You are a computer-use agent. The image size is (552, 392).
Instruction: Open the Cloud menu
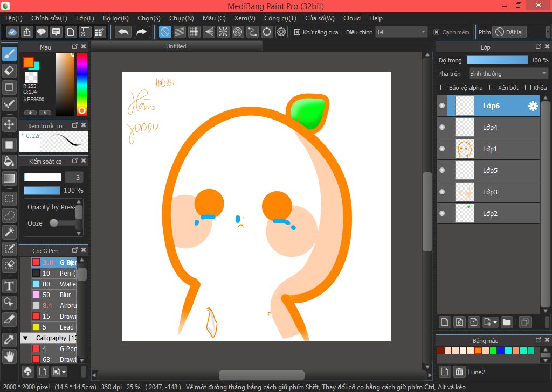[x=352, y=18]
